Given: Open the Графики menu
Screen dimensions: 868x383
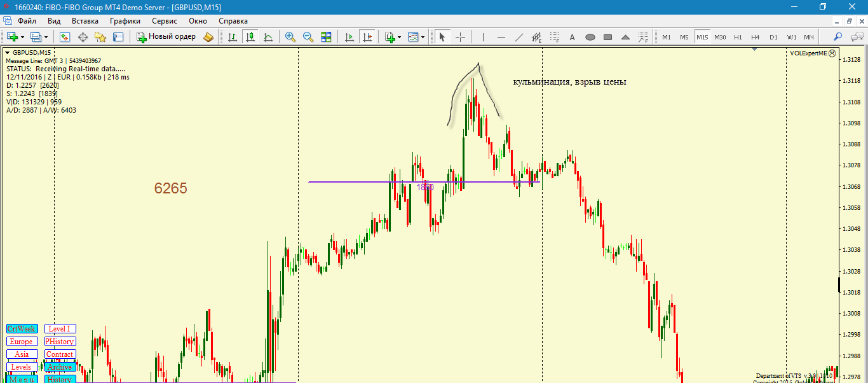Looking at the screenshot, I should pyautogui.click(x=125, y=21).
